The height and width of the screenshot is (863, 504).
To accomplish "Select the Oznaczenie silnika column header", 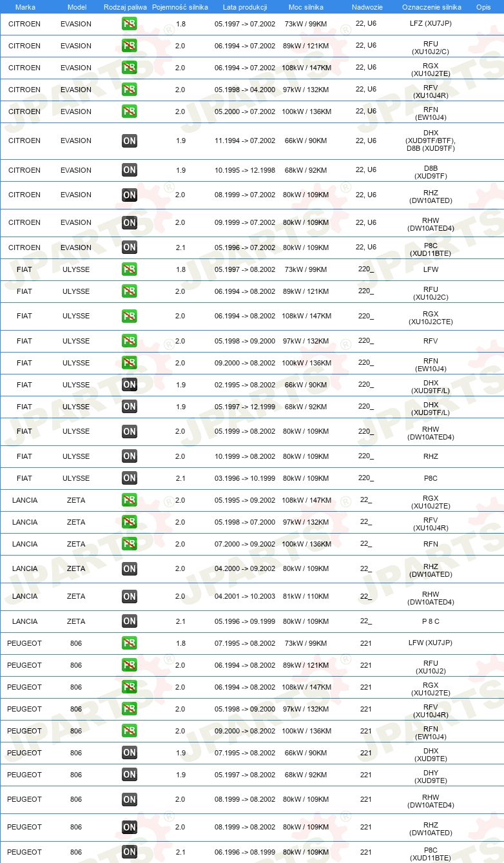I will [431, 6].
